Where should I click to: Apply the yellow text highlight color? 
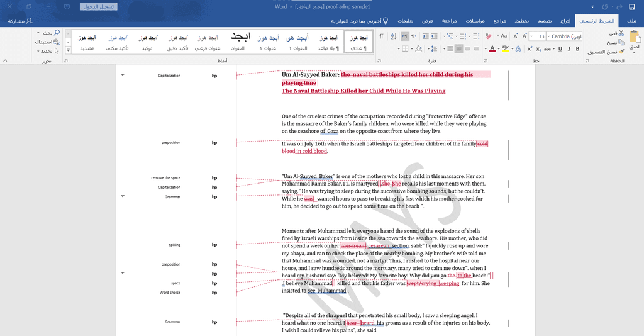[505, 49]
